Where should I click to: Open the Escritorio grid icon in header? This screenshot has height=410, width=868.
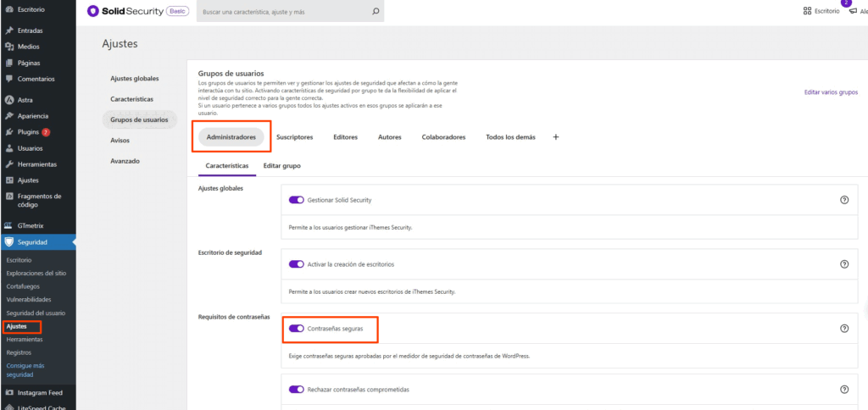[x=807, y=10]
